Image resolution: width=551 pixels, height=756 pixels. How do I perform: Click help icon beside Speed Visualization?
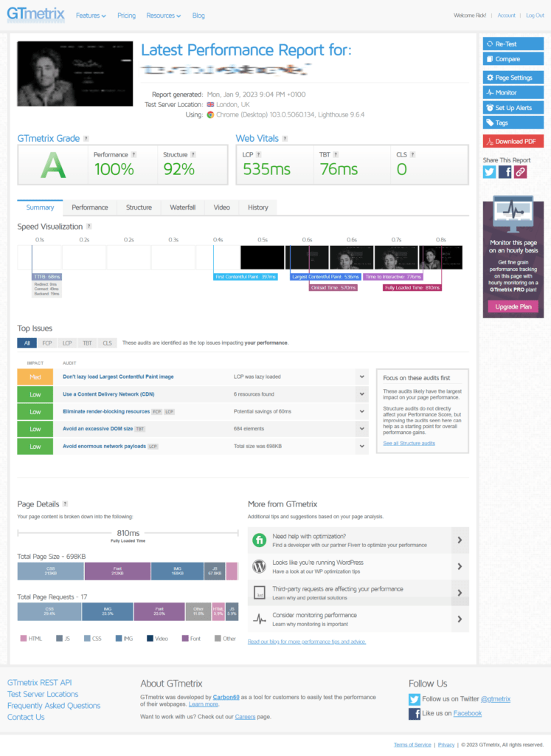point(89,227)
